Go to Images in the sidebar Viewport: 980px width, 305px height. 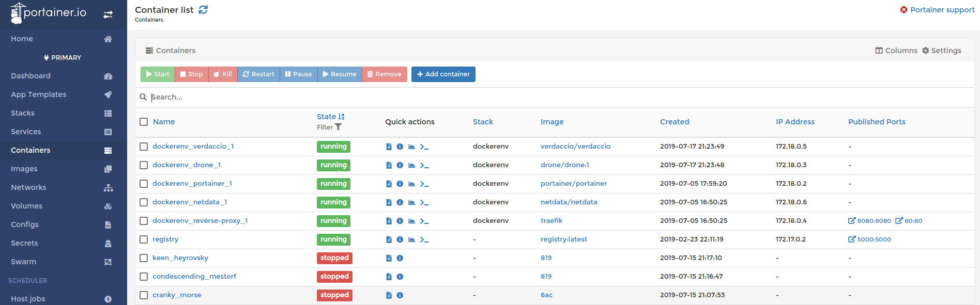pos(24,169)
